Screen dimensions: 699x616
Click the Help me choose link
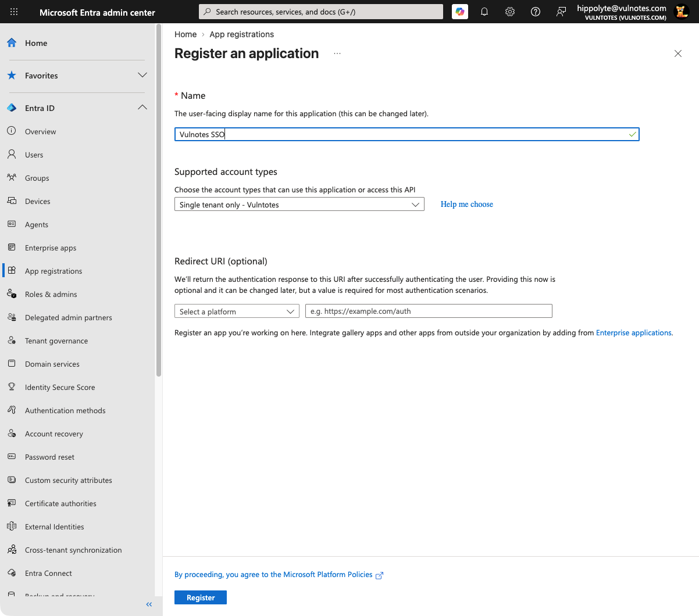pos(467,204)
